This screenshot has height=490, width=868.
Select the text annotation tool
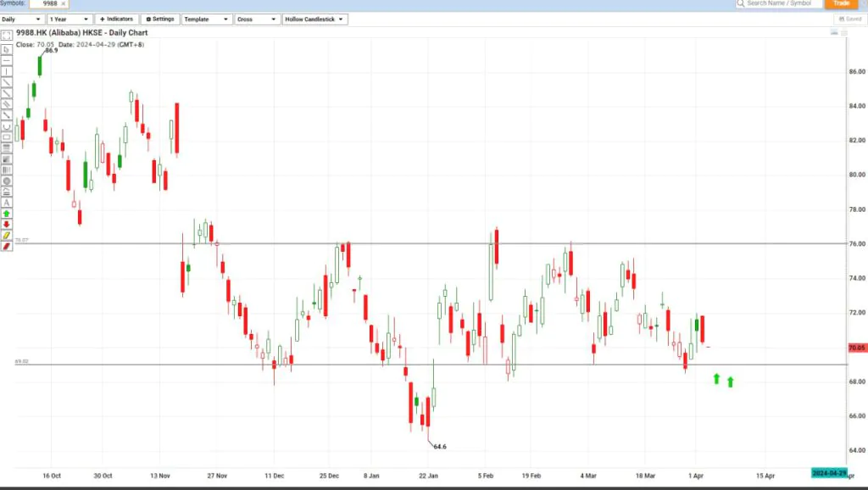pyautogui.click(x=7, y=203)
